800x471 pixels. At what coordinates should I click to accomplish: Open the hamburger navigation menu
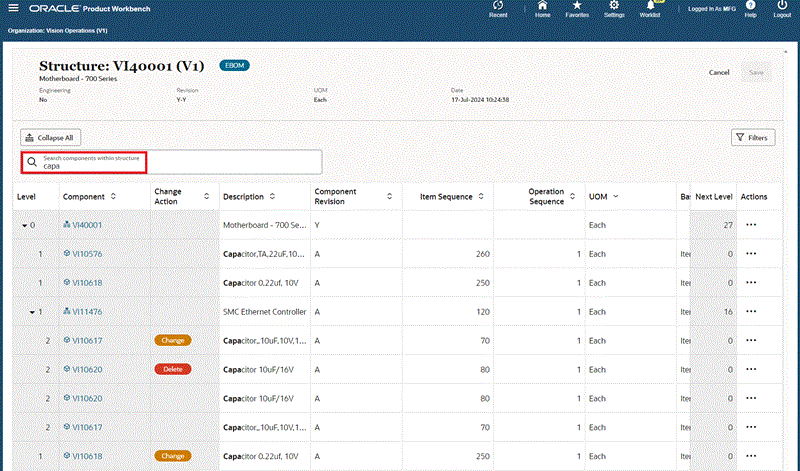tap(14, 8)
